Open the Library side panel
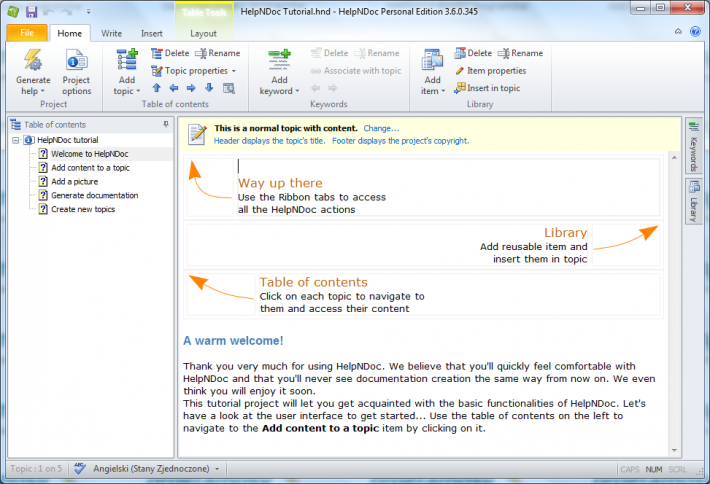Screen dimensions: 710x484 [x=693, y=201]
